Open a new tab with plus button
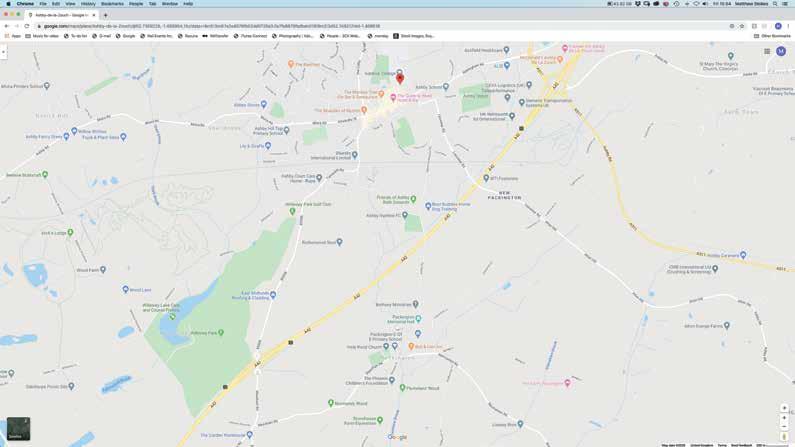 (x=105, y=15)
